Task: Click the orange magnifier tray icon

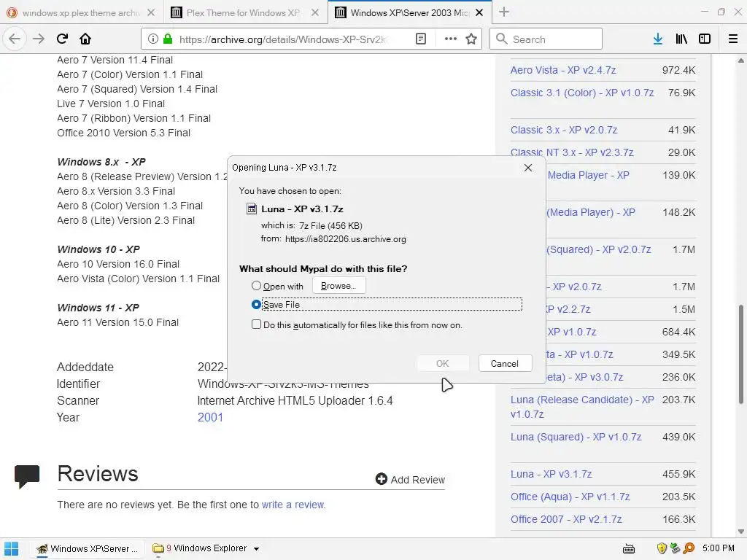Action: tap(689, 548)
